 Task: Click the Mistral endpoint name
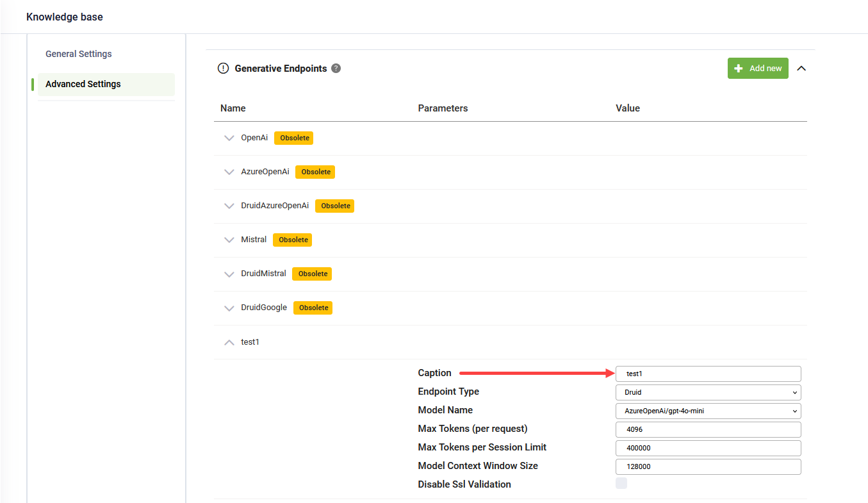click(x=254, y=240)
